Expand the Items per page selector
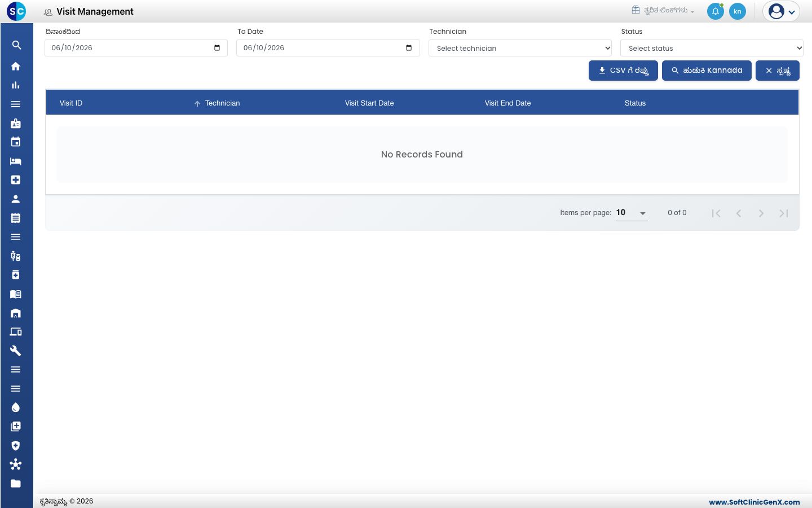 click(x=632, y=213)
